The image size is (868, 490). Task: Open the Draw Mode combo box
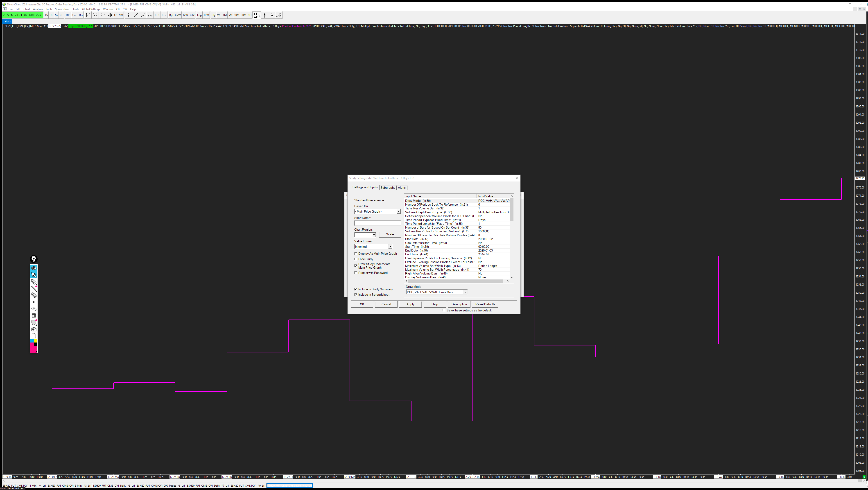(x=465, y=292)
